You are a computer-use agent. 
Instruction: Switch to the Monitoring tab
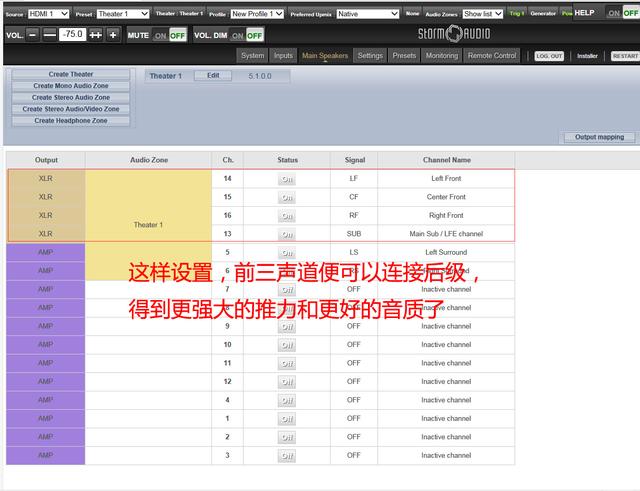tap(442, 56)
